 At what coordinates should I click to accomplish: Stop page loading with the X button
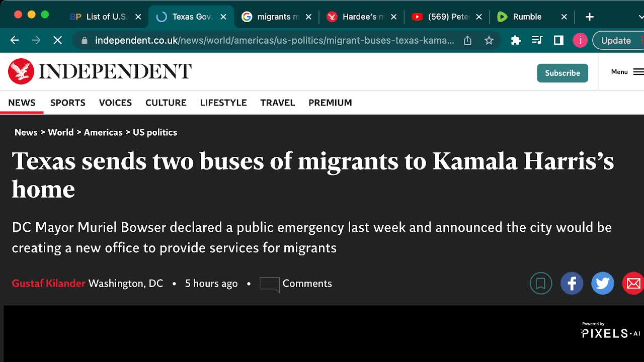[x=58, y=40]
